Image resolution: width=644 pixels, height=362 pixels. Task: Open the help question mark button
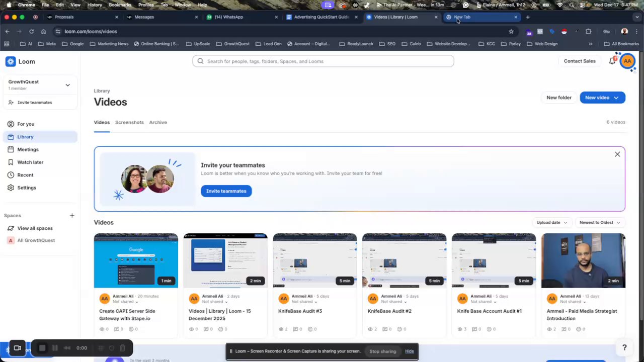(624, 347)
